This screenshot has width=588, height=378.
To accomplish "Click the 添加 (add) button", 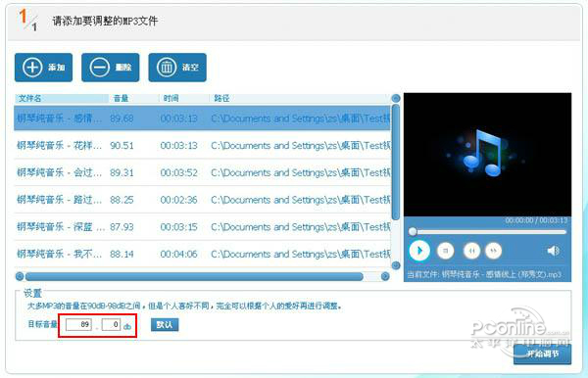I will 43,68.
